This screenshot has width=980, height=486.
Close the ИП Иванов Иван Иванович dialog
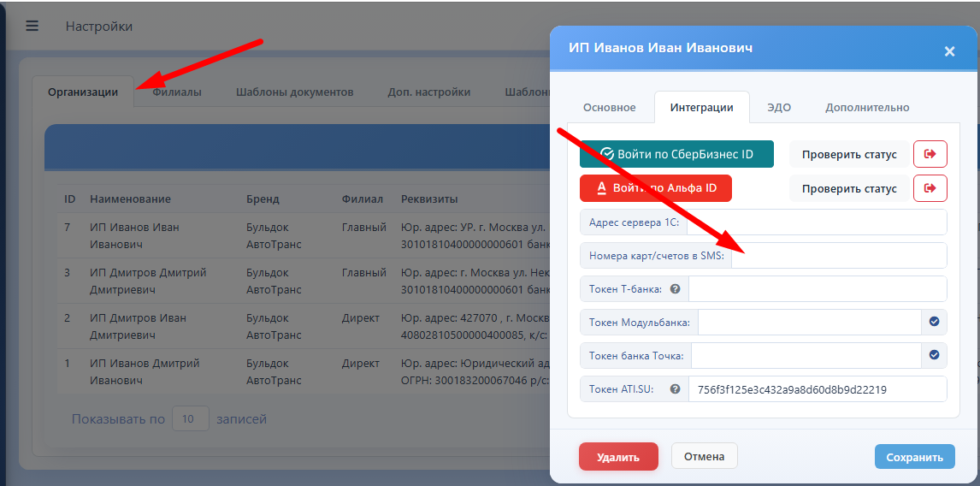pyautogui.click(x=949, y=51)
